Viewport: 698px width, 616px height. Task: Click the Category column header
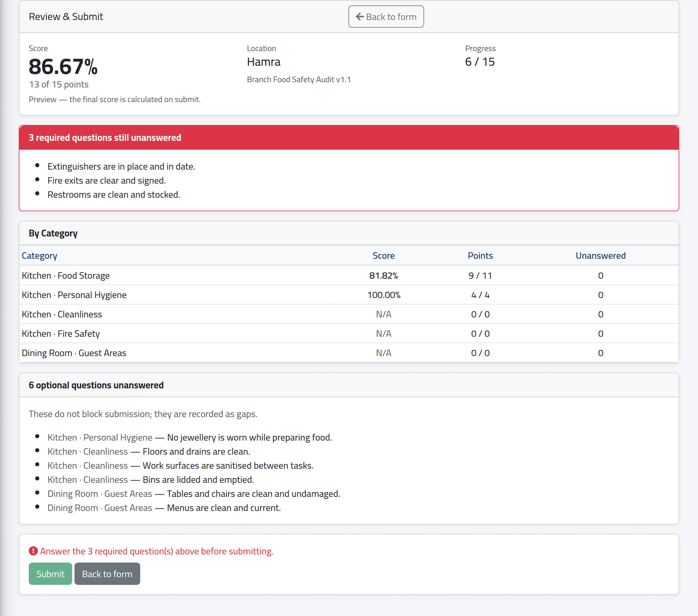click(40, 256)
